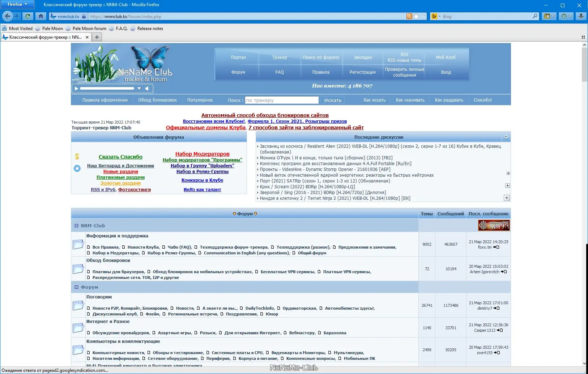The height and width of the screenshot is (374, 588).
Task: Open the Конкурсы в Клубе link
Action: click(203, 180)
